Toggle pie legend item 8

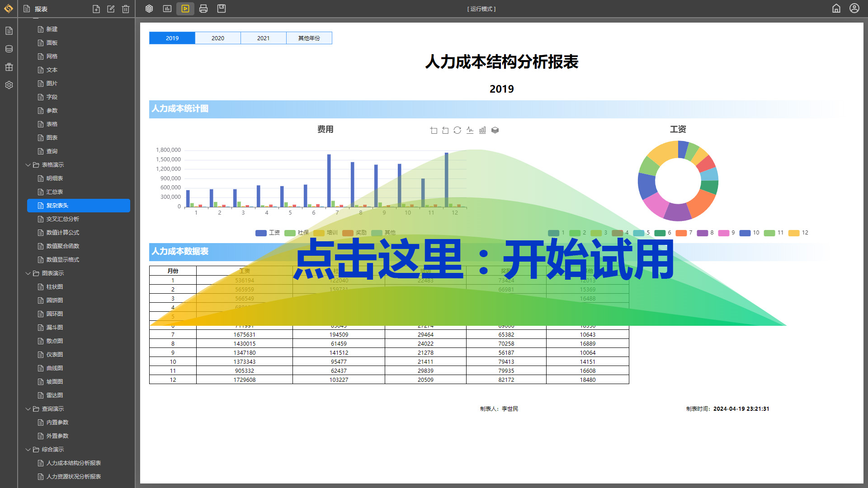pos(705,233)
